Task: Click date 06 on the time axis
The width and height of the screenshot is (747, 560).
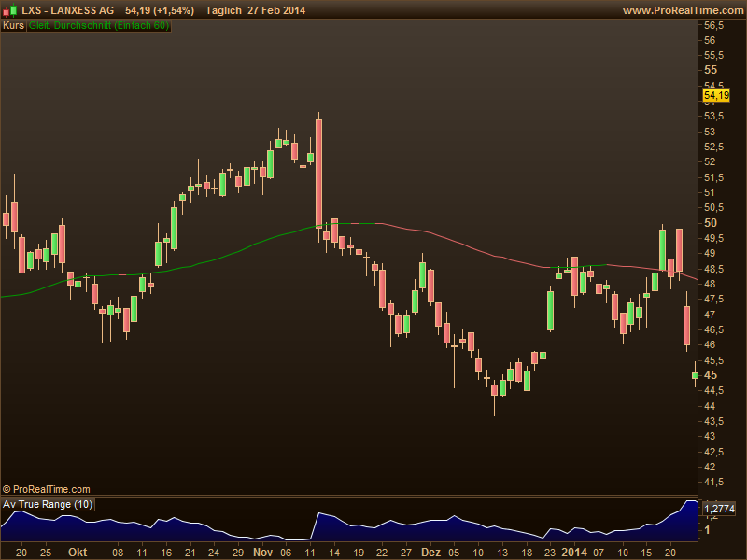Action: point(286,553)
